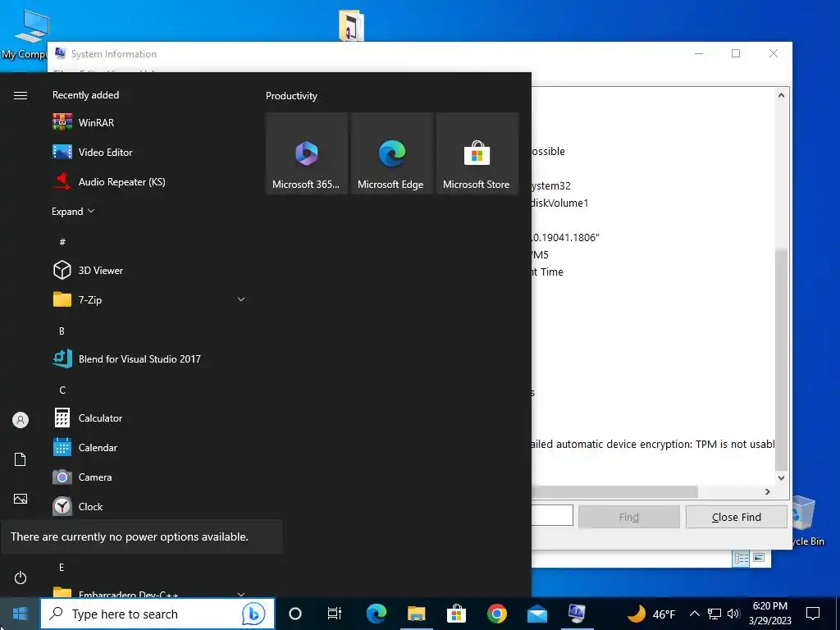The height and width of the screenshot is (630, 840).
Task: Open network status tray icon
Action: point(714,614)
